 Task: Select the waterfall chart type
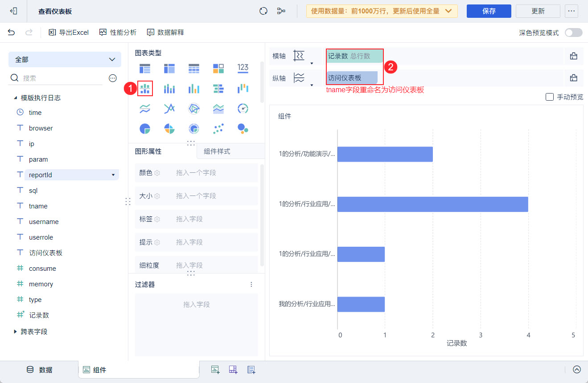pos(243,88)
